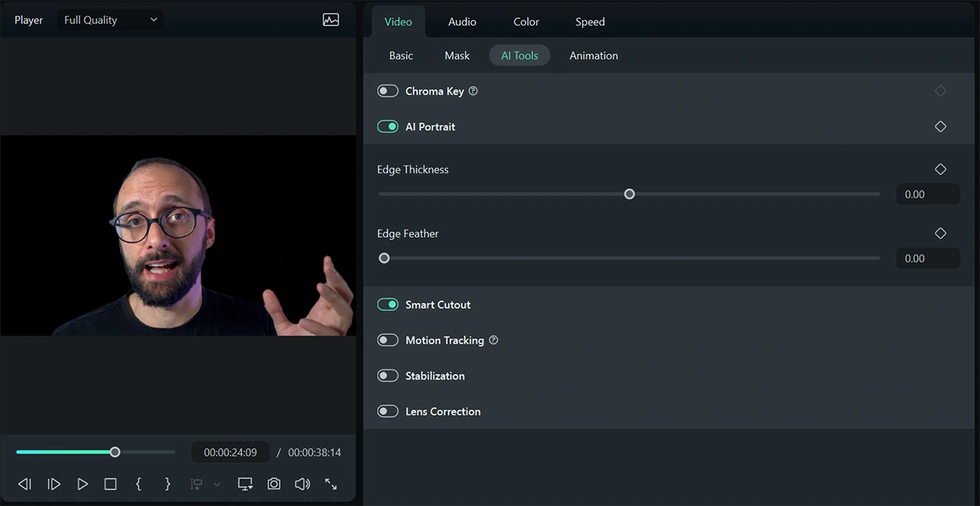Open the display monitor settings icon

(x=245, y=484)
